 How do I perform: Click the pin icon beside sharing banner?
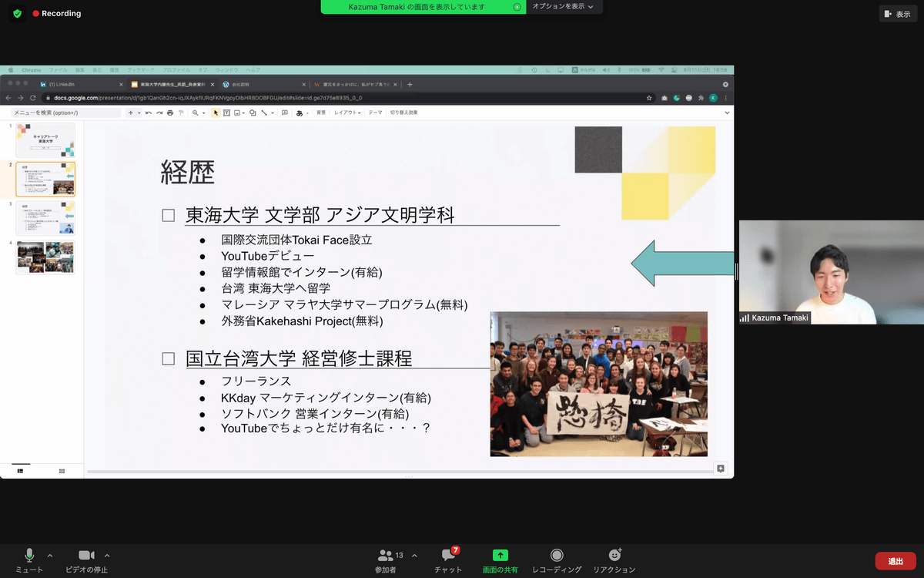[517, 7]
